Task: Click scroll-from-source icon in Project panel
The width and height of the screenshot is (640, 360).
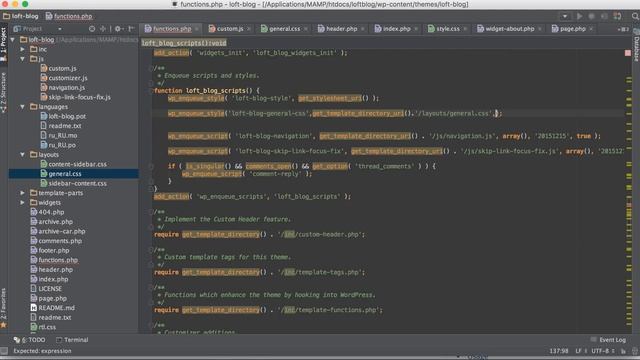Action: pyautogui.click(x=92, y=29)
